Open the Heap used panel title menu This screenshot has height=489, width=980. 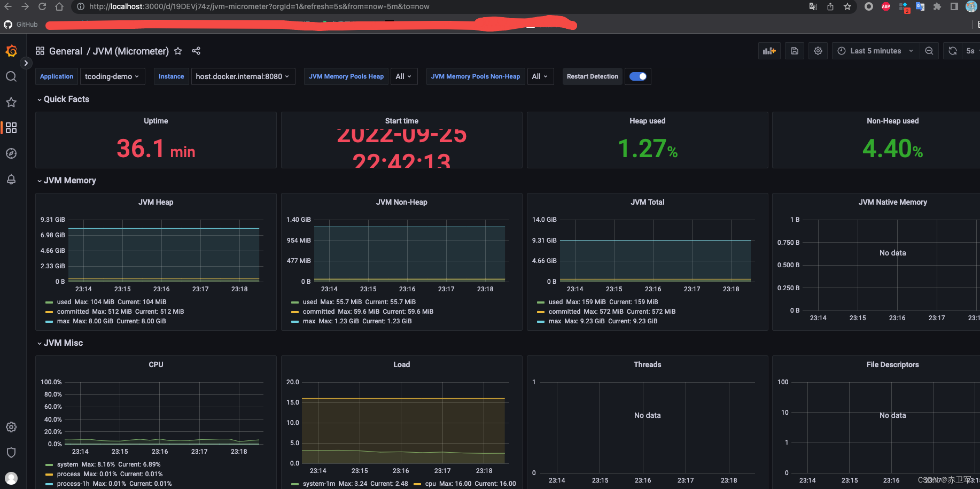point(648,121)
